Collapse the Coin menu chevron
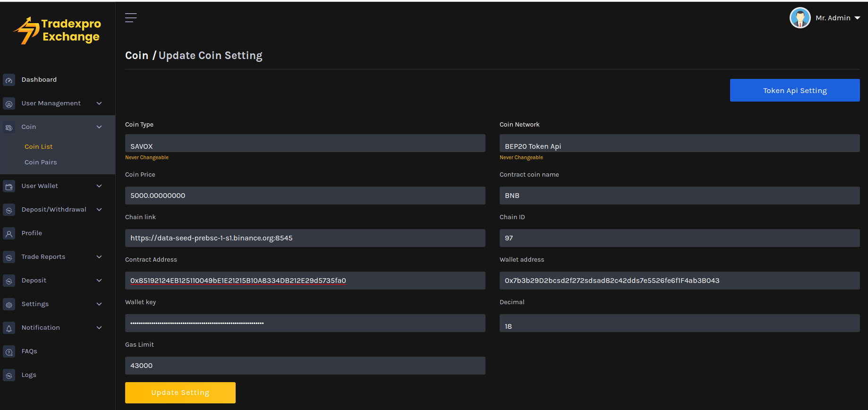 point(99,127)
